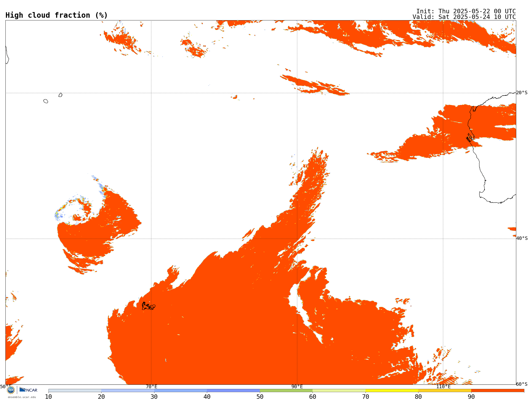
Task: Click the colorbar tick label 80
Action: 418,397
